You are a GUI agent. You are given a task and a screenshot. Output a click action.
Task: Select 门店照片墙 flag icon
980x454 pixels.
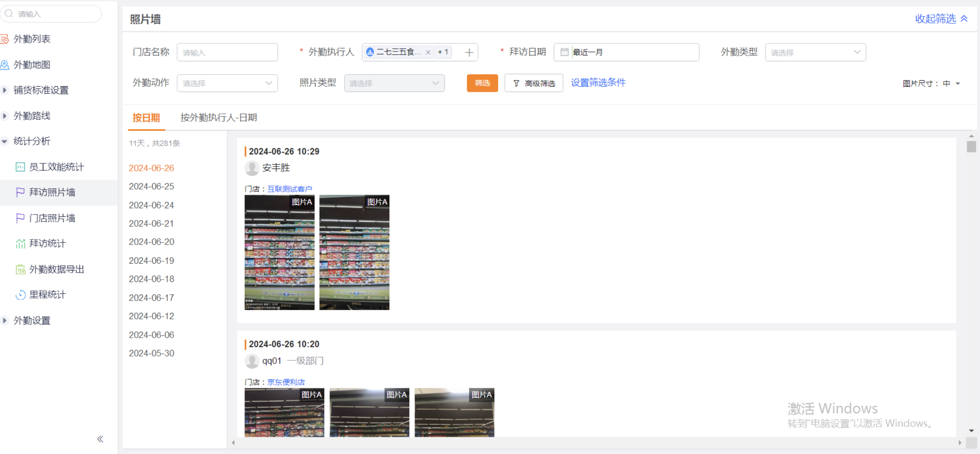20,218
